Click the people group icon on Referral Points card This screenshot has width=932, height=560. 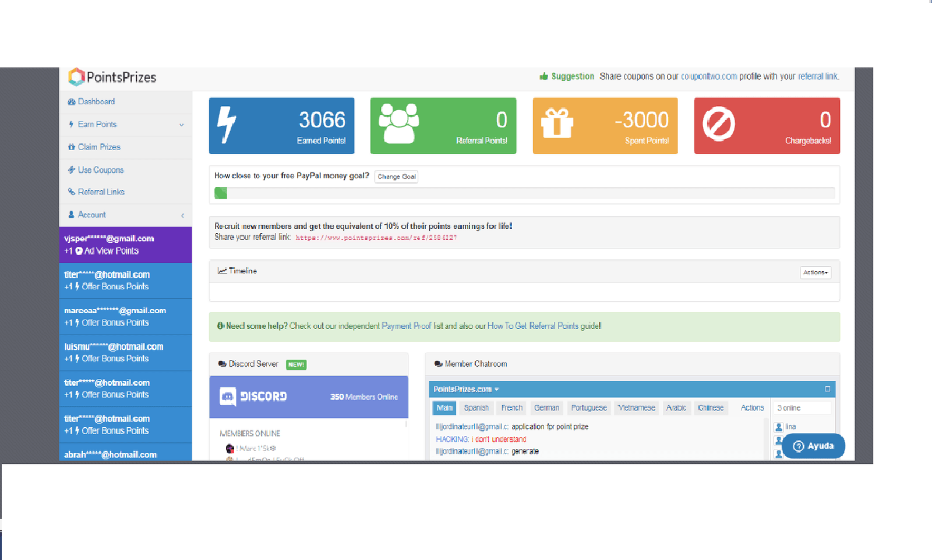coord(398,123)
